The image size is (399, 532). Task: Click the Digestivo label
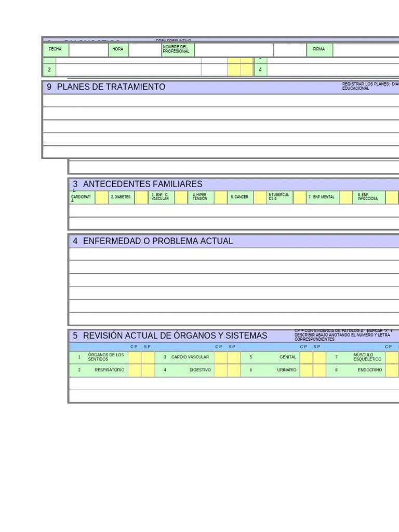click(x=200, y=370)
